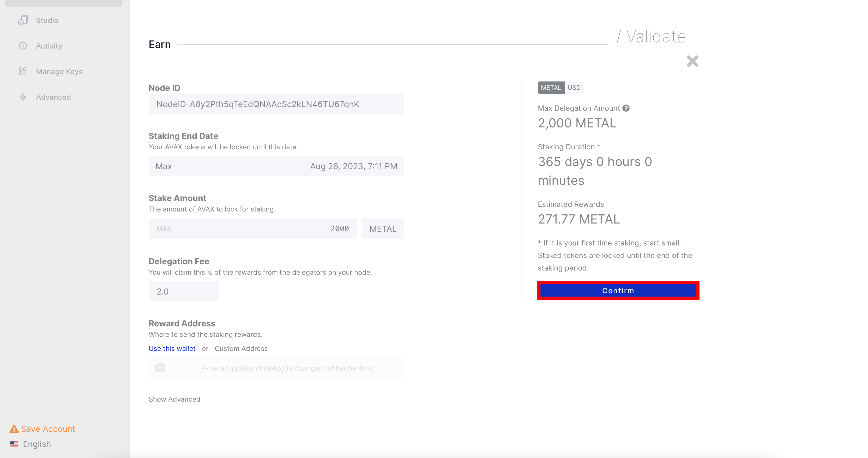Click the Max Delegation Amount help icon
This screenshot has width=868, height=458.
[x=626, y=108]
